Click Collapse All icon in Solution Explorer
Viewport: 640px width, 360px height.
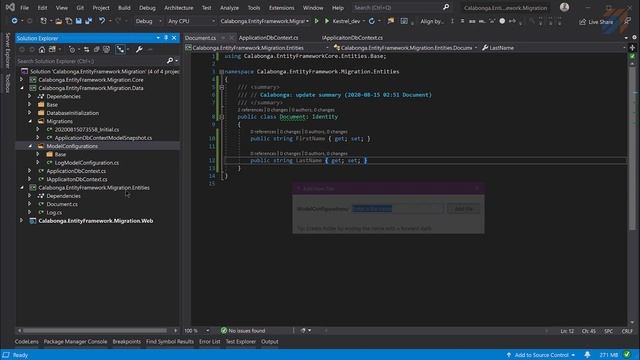[x=96, y=49]
